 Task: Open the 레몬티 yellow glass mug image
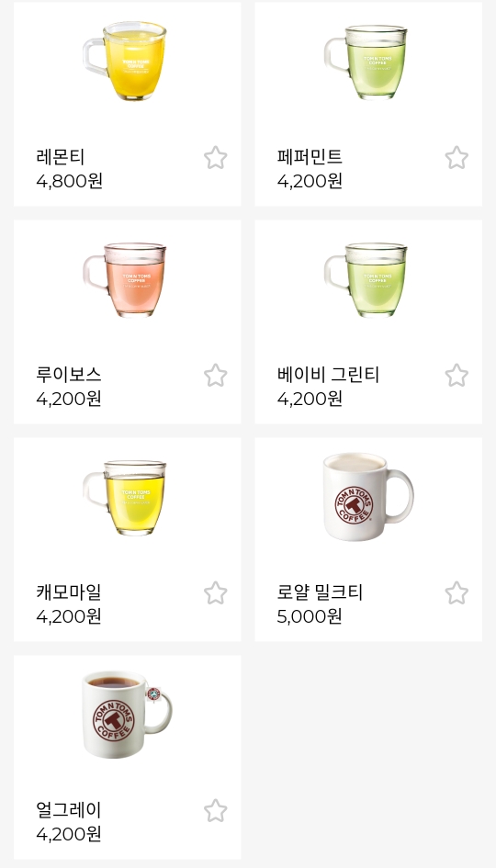pyautogui.click(x=125, y=61)
